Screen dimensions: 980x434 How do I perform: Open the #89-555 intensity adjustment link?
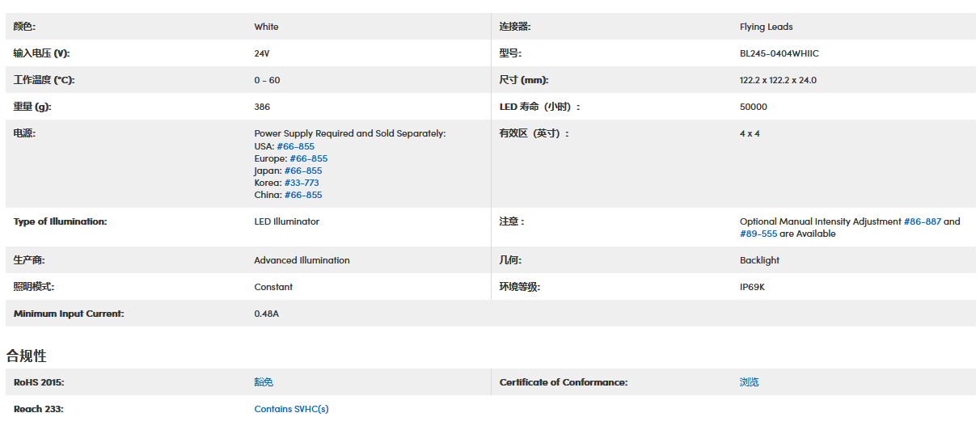[x=758, y=234]
